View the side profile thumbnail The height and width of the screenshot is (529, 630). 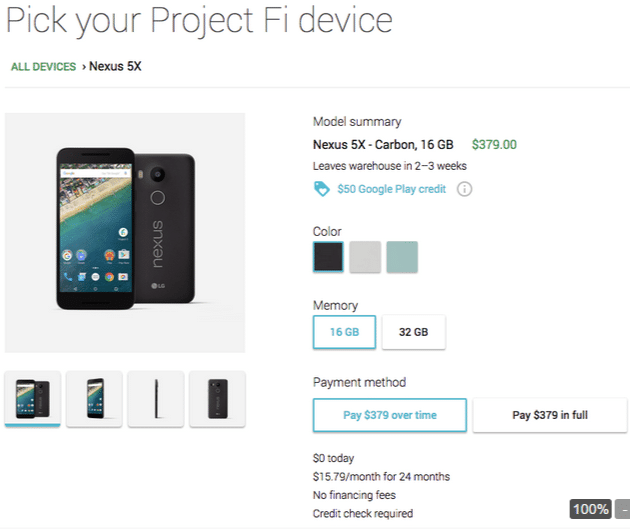coord(156,399)
